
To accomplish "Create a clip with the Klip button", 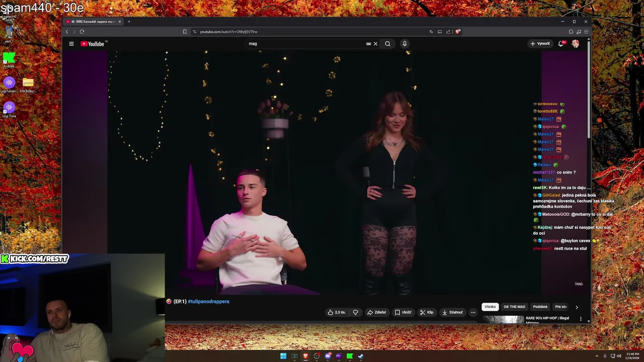I will (x=427, y=312).
